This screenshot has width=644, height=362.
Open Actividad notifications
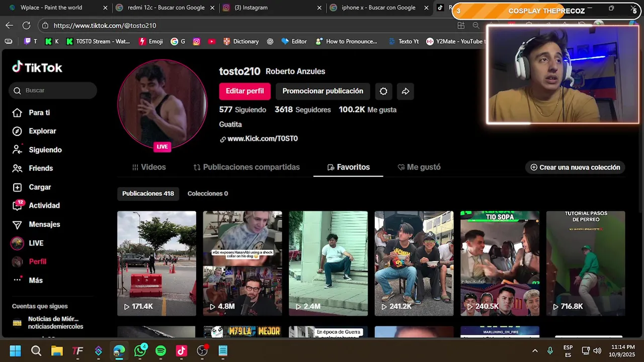pyautogui.click(x=36, y=206)
